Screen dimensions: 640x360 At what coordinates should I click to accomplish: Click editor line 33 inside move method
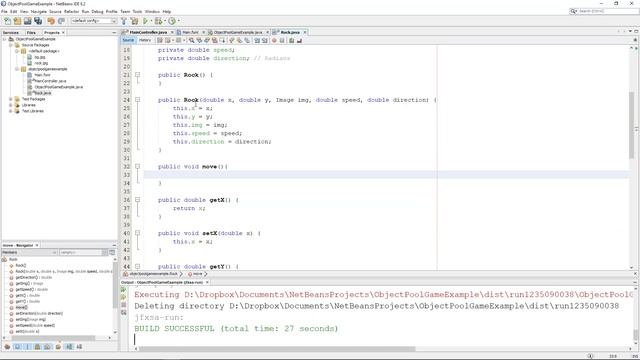[x=386, y=175]
